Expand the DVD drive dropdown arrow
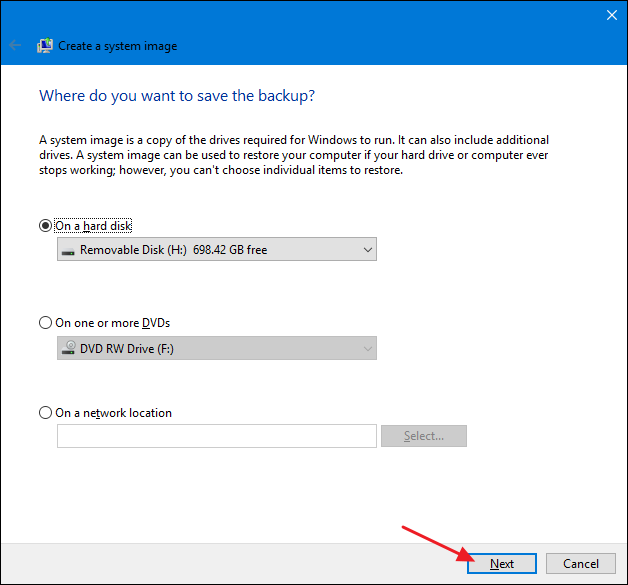 tap(366, 349)
